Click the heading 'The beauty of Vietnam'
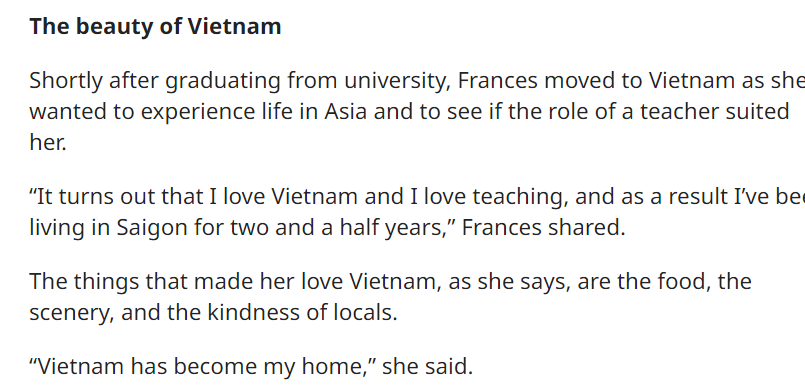 pyautogui.click(x=155, y=26)
